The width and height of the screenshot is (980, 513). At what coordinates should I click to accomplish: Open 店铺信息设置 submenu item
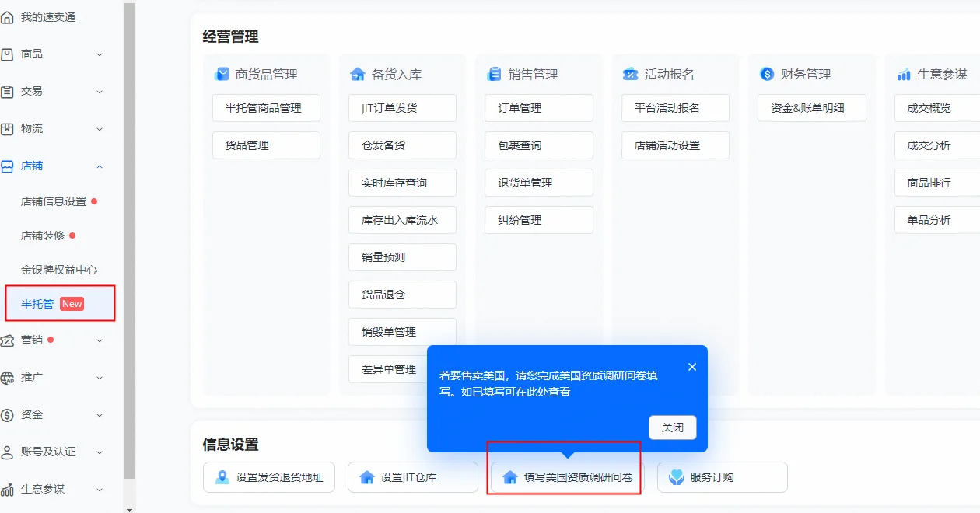[x=54, y=201]
